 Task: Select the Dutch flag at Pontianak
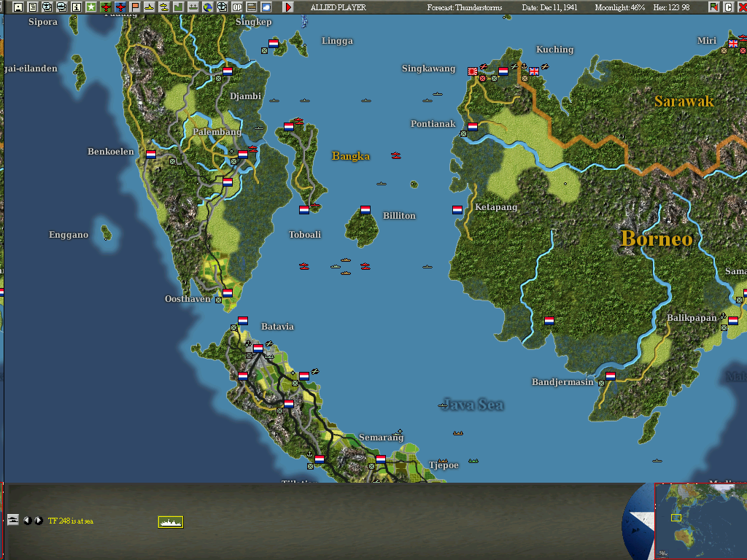point(473,127)
